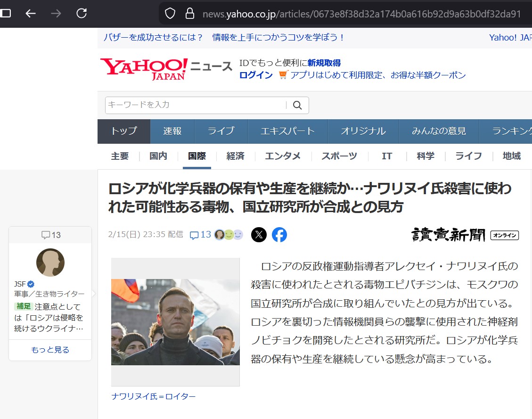
Task: Select the スポーツ category tab
Action: tap(339, 156)
